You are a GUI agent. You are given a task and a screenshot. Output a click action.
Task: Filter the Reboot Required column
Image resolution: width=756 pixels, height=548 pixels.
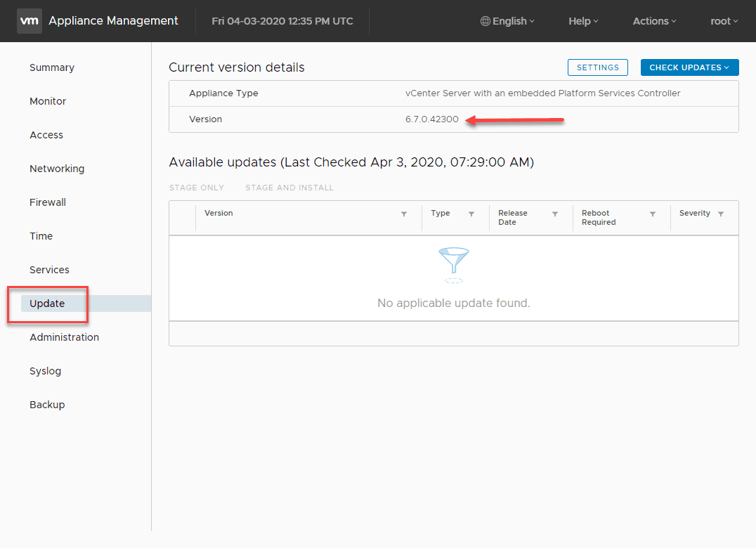pos(652,214)
